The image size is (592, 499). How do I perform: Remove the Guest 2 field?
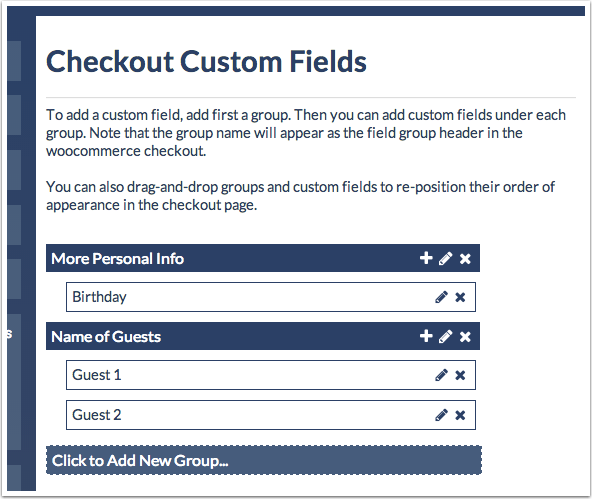point(460,415)
